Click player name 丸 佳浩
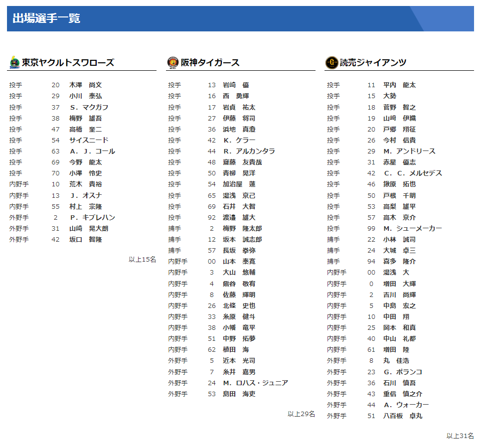 [396, 361]
